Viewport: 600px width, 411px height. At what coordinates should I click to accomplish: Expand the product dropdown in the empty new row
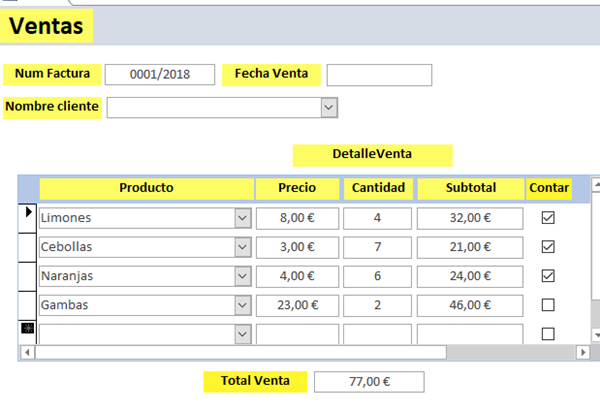(242, 333)
